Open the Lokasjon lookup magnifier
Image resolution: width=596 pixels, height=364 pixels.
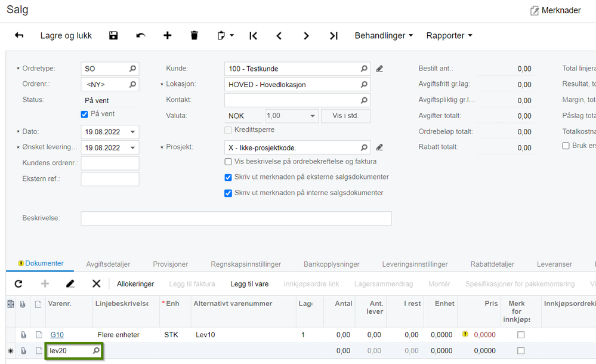364,85
